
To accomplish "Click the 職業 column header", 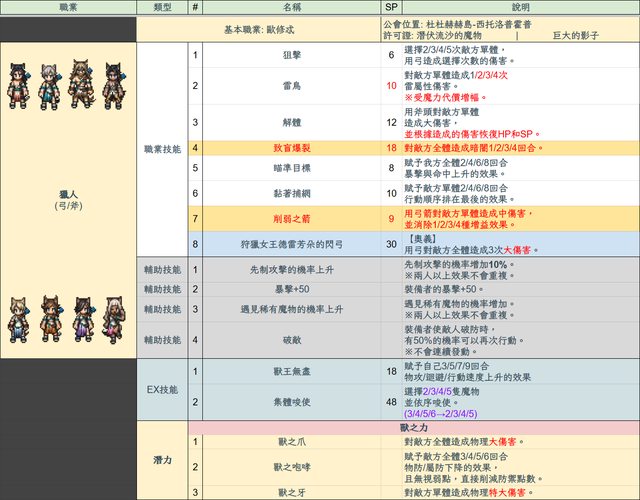I will 67,7.
